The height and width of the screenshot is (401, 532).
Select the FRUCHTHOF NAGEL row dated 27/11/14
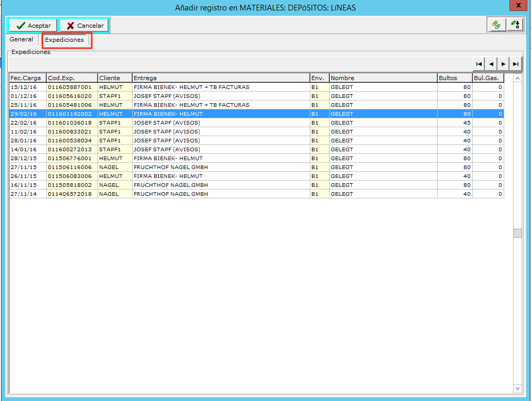(170, 194)
